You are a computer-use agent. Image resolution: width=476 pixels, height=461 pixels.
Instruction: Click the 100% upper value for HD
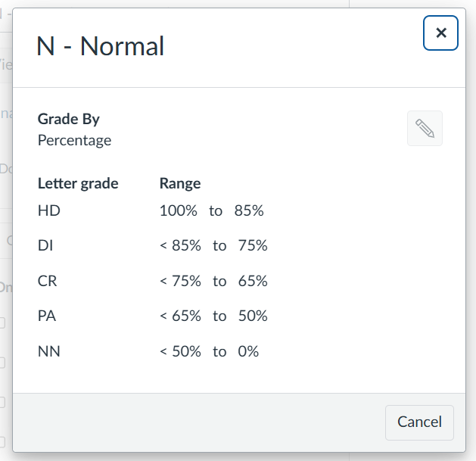click(178, 210)
